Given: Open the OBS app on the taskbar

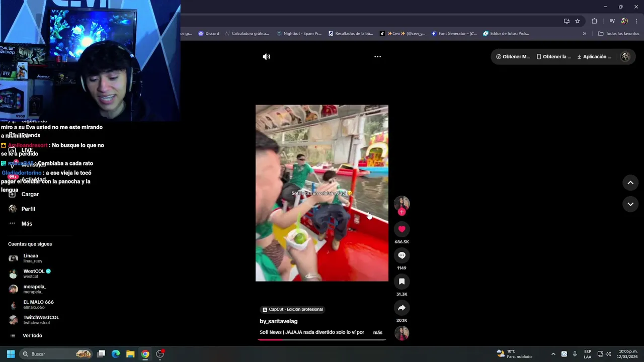Looking at the screenshot, I should [160, 354].
